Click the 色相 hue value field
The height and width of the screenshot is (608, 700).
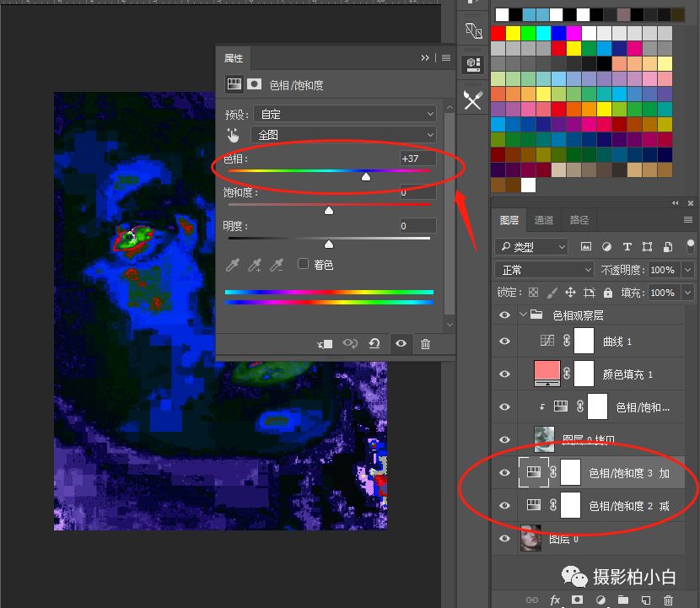pos(417,159)
